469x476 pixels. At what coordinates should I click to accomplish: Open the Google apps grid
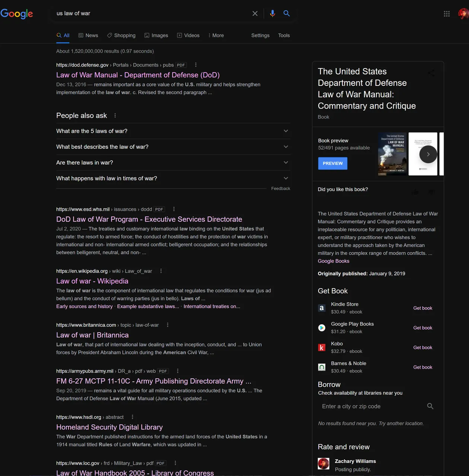(x=447, y=14)
